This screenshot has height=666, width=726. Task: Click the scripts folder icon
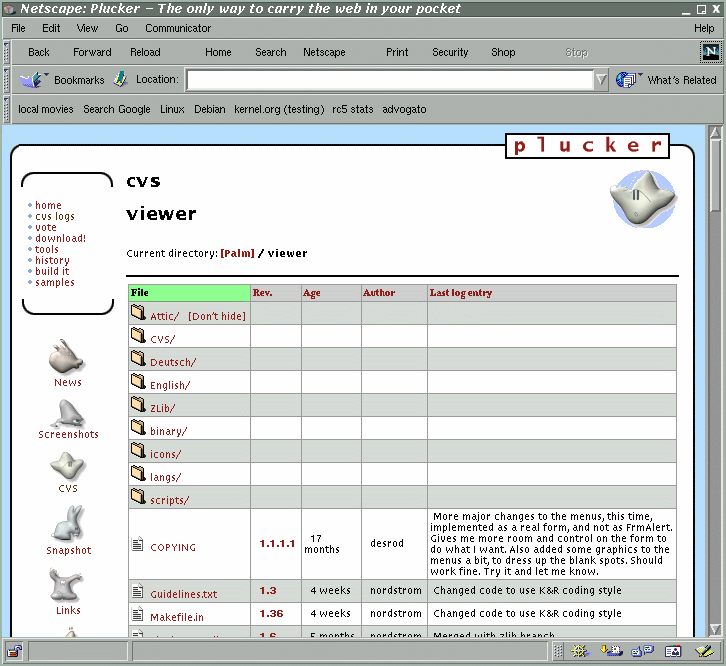point(138,496)
